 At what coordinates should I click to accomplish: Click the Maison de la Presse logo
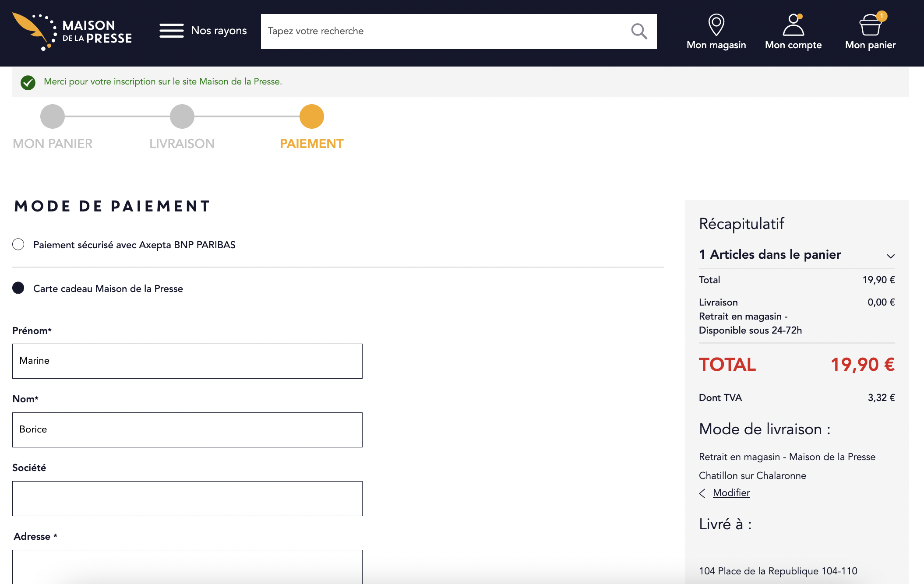pos(72,32)
